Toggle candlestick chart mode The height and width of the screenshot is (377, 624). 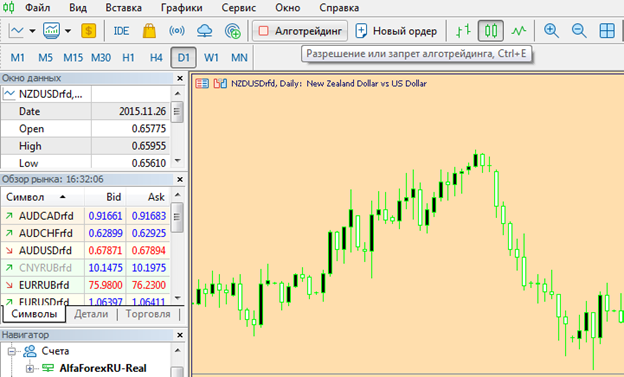point(491,31)
